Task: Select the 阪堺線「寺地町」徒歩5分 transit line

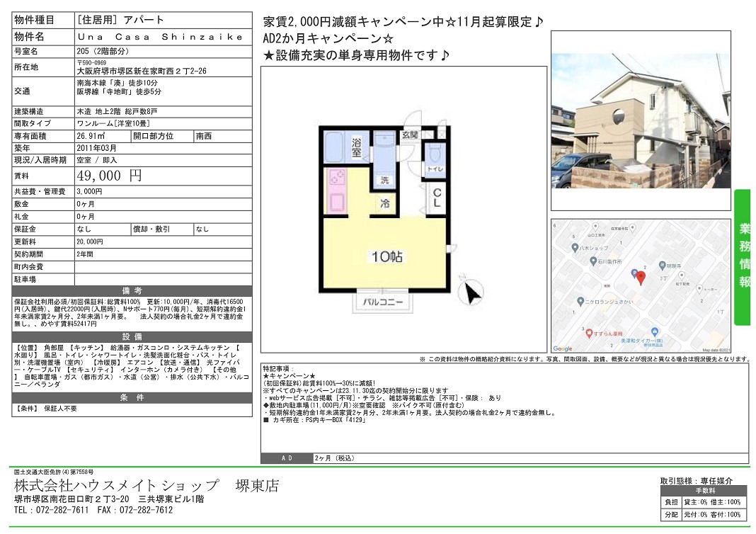Action: pyautogui.click(x=119, y=91)
